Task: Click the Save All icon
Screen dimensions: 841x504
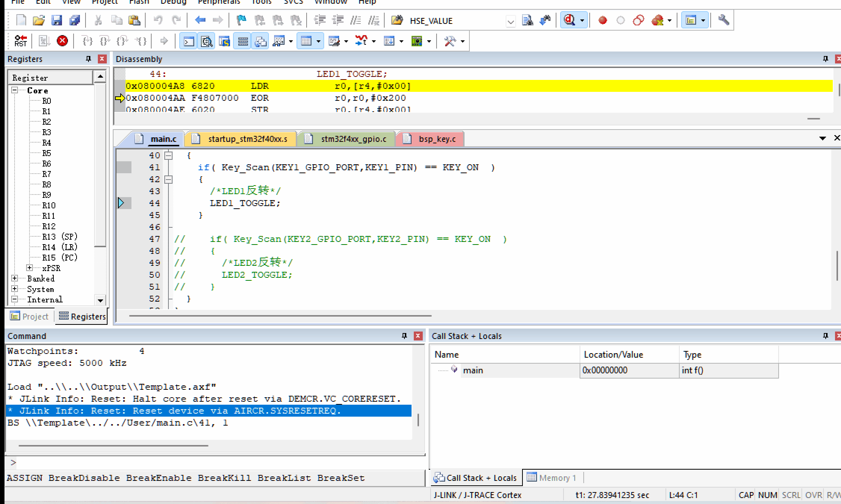Action: (x=75, y=20)
